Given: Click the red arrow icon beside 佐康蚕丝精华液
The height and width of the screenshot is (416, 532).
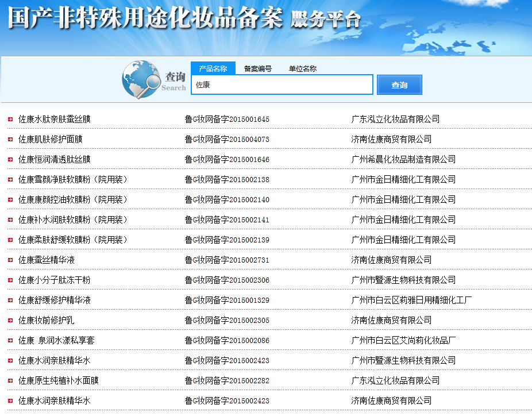Looking at the screenshot, I should pos(10,260).
